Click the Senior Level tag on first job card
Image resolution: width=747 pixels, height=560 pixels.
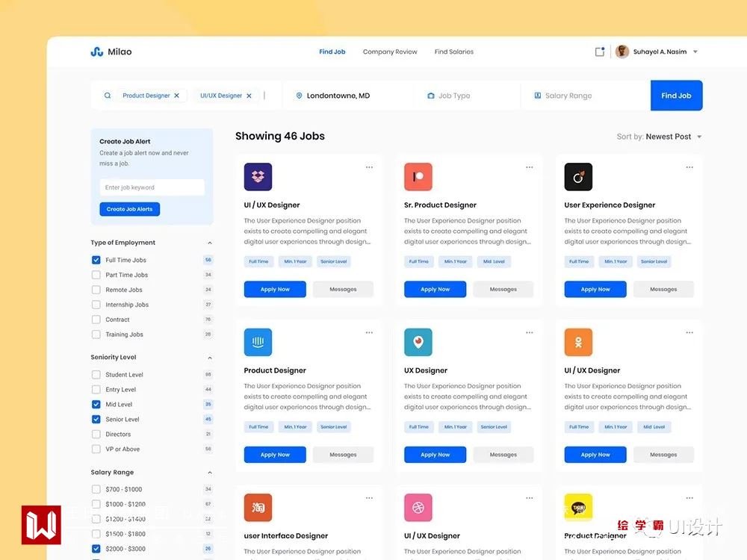pyautogui.click(x=333, y=261)
